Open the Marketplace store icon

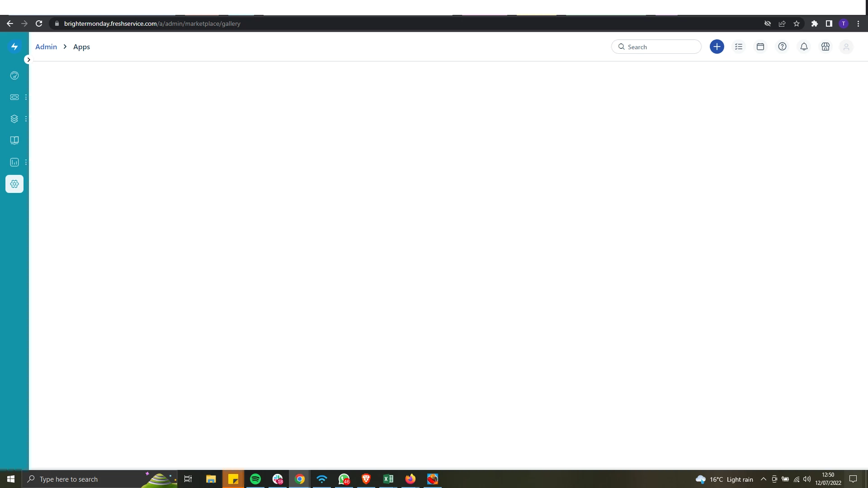pos(826,47)
